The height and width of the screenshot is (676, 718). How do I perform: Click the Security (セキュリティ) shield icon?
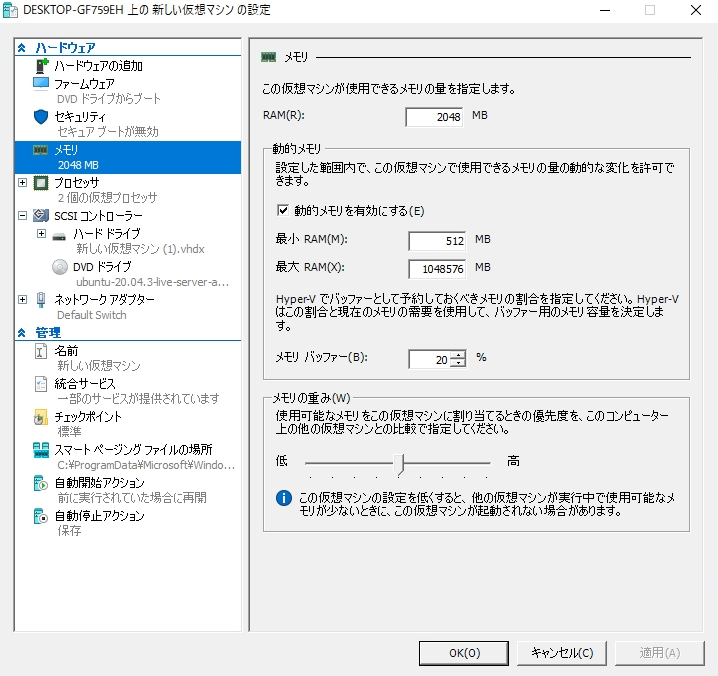(41, 117)
